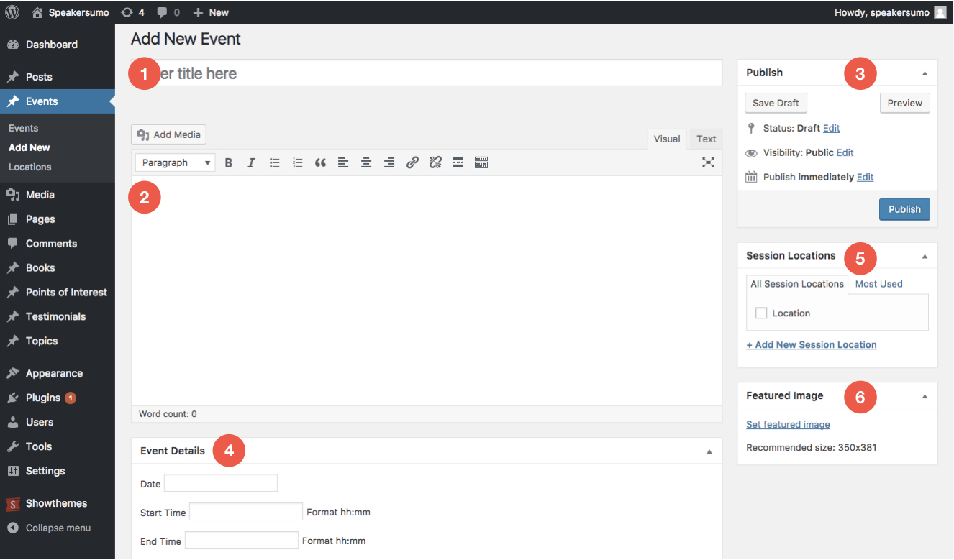Image resolution: width=954 pixels, height=560 pixels.
Task: Click the user avatar in admin bar
Action: pyautogui.click(x=940, y=12)
